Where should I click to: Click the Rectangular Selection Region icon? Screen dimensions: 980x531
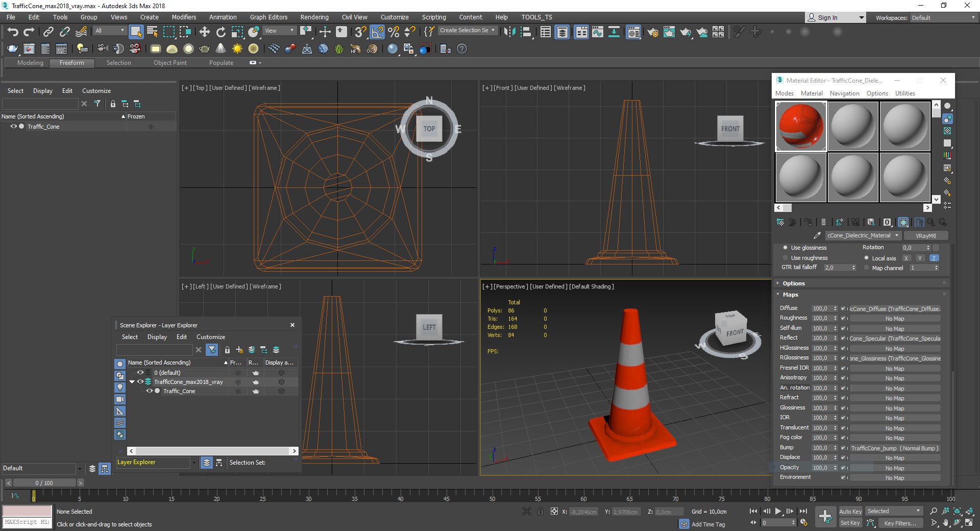168,32
